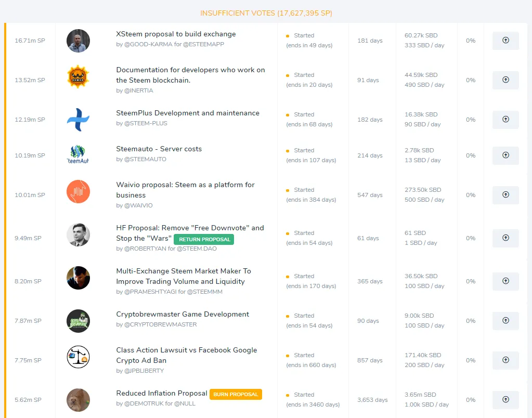Upvote the SteemPlus Development and maintenance proposal
The width and height of the screenshot is (532, 418).
click(x=505, y=120)
